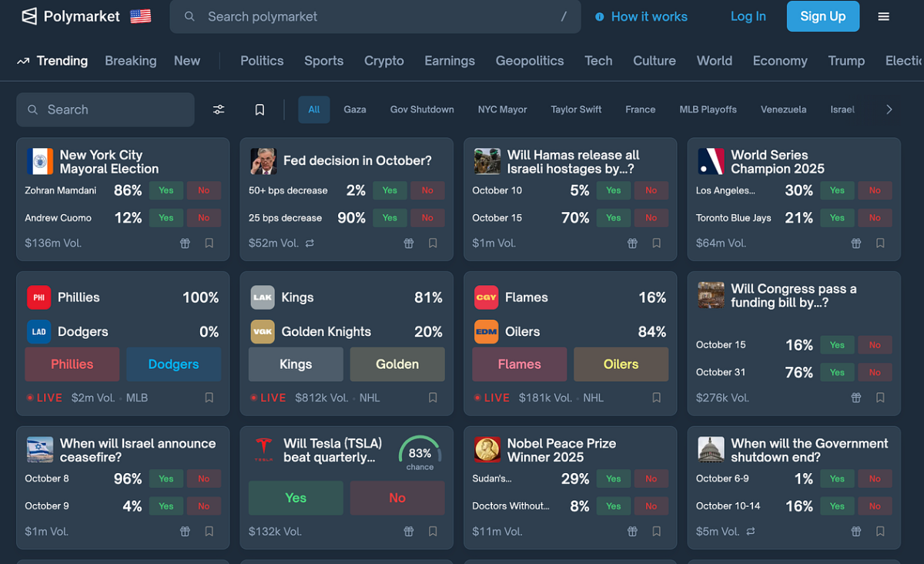Bookmark the Government shutdown end card
This screenshot has height=564, width=924.
[x=880, y=531]
